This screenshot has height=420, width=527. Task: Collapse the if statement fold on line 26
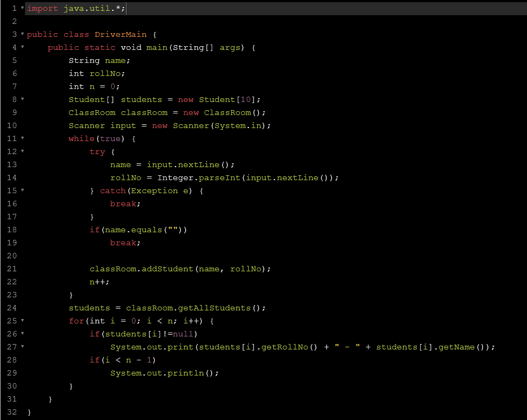click(x=22, y=334)
